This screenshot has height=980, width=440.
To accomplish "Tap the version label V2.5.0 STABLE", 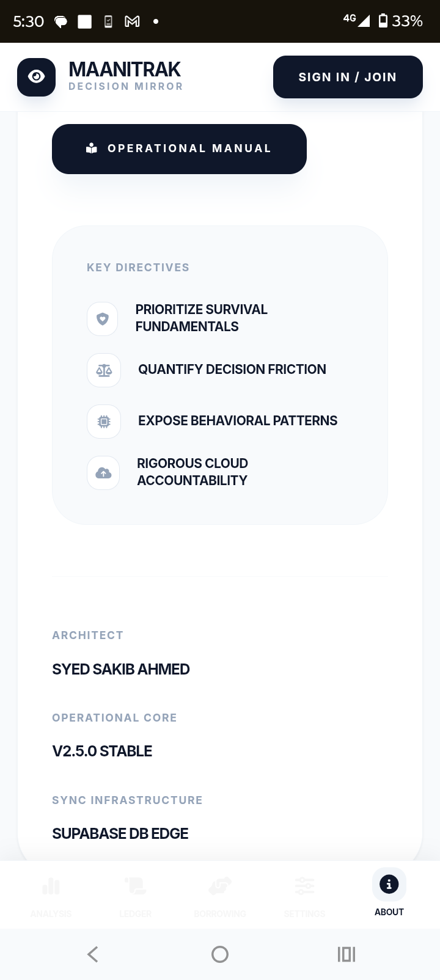I will coord(102,751).
